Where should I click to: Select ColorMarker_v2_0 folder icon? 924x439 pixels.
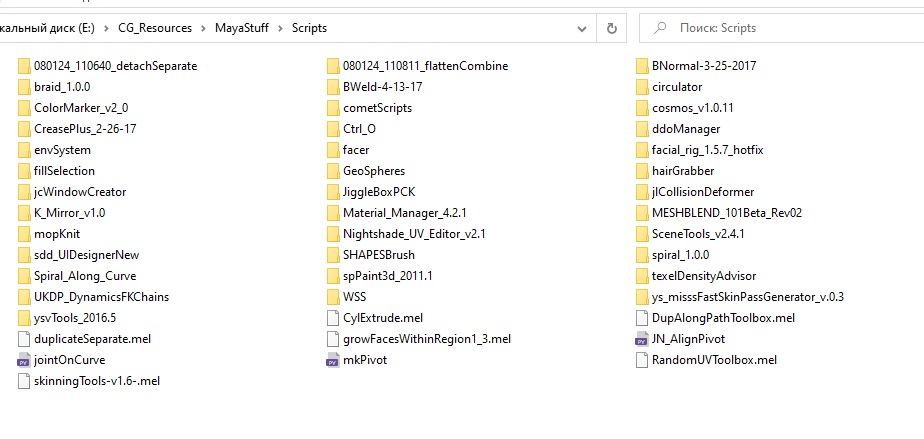(x=24, y=108)
